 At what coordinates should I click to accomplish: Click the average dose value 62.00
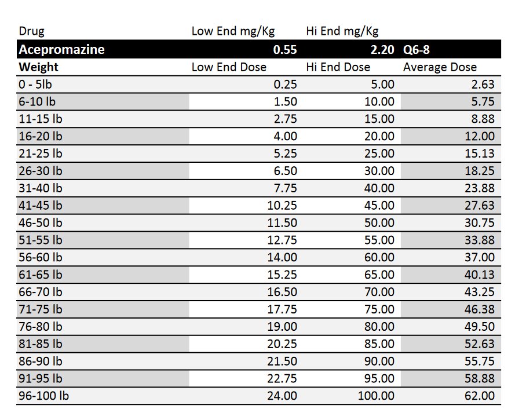pos(480,396)
